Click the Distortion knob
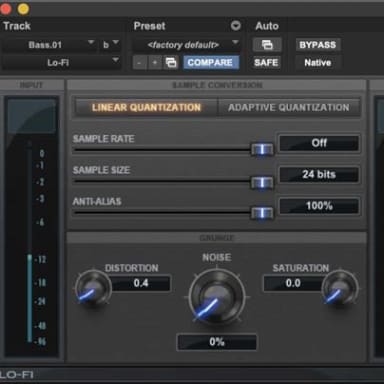The height and width of the screenshot is (384, 384). click(x=93, y=288)
